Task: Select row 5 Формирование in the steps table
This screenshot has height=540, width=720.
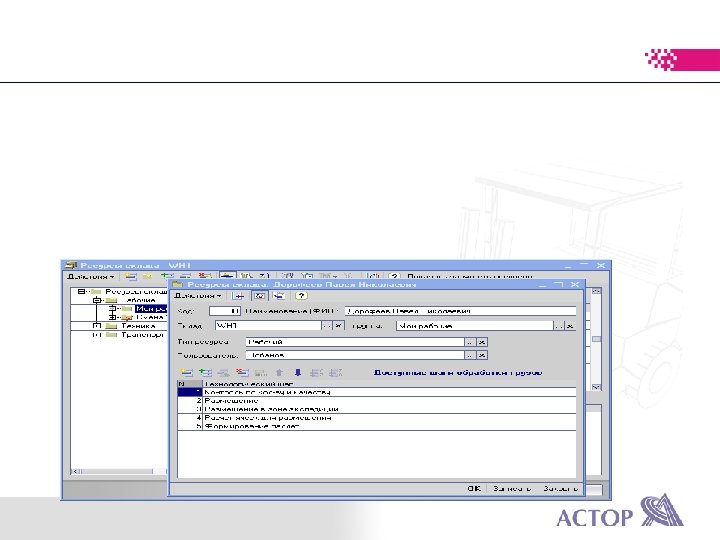Action: (377, 426)
